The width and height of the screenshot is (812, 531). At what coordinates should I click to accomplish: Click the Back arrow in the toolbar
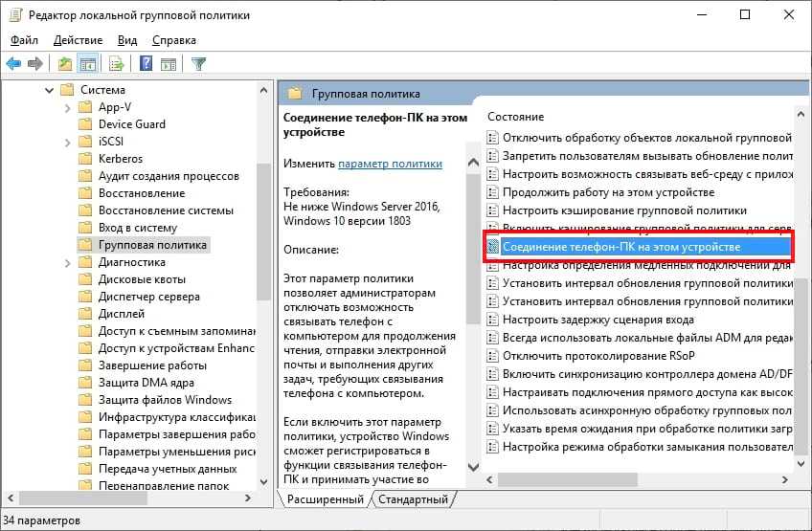click(x=13, y=64)
